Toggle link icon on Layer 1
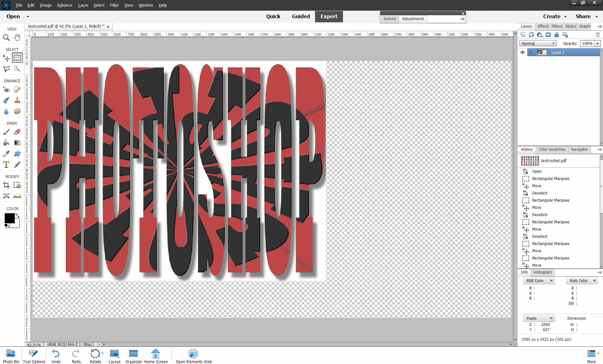This screenshot has height=364, width=603. tap(531, 52)
